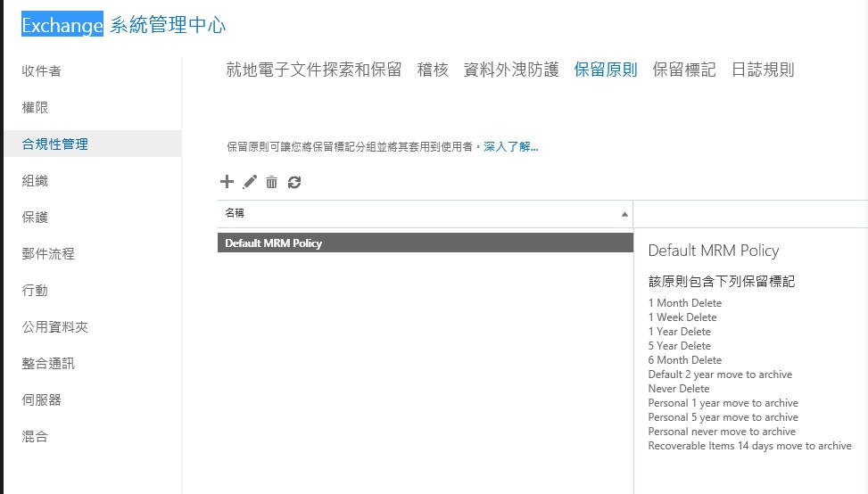Screen dimensions: 868x494
Task: Click Recoverable Items 14 days move to archive
Action: (749, 446)
